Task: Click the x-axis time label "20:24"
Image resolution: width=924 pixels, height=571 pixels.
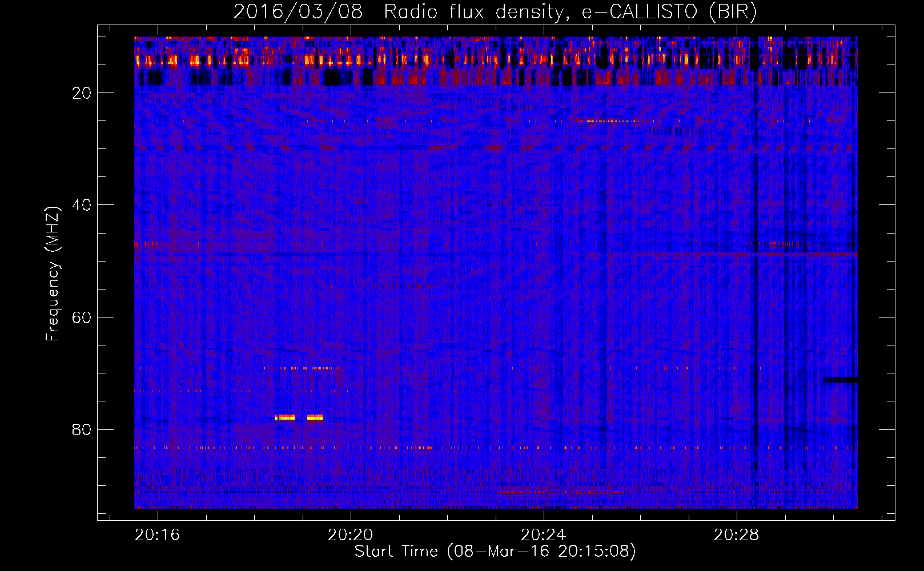Action: [544, 534]
